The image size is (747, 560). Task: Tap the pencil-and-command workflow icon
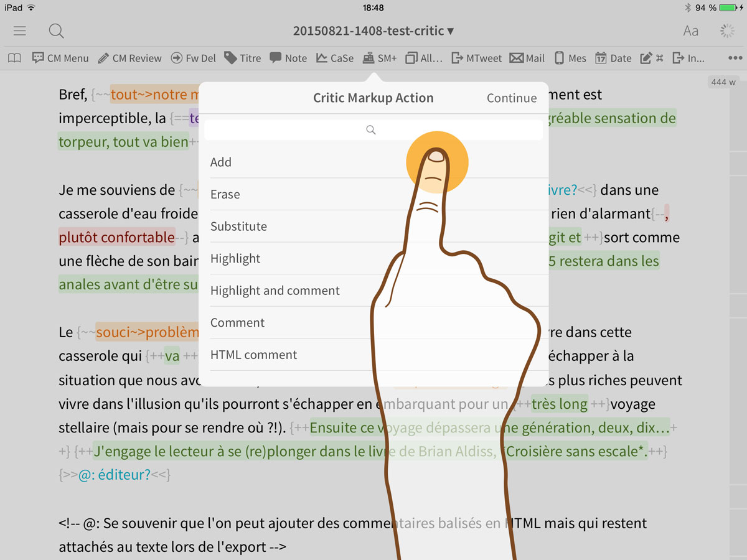[652, 58]
